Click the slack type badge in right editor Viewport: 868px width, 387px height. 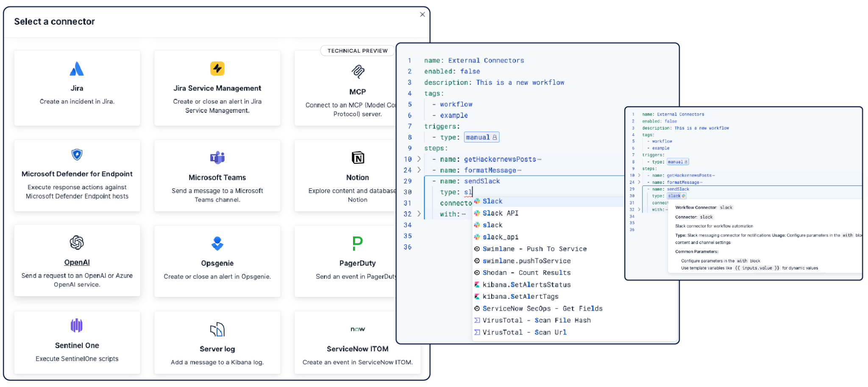coord(676,196)
